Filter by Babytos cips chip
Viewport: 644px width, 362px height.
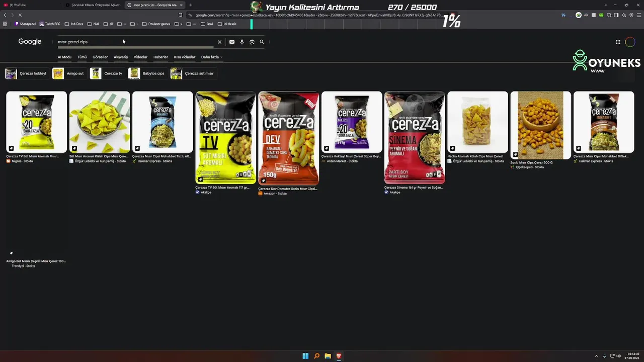pyautogui.click(x=147, y=73)
